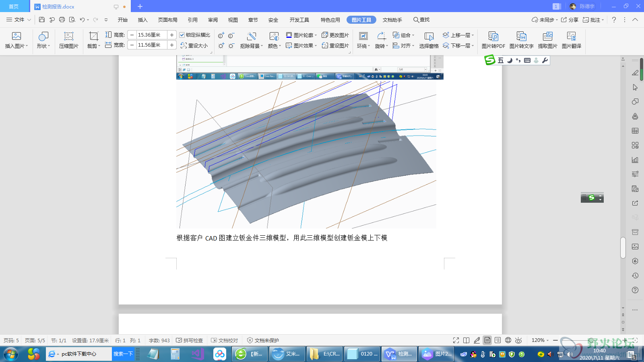Open the Selection Pane (选择窗格)

429,41
